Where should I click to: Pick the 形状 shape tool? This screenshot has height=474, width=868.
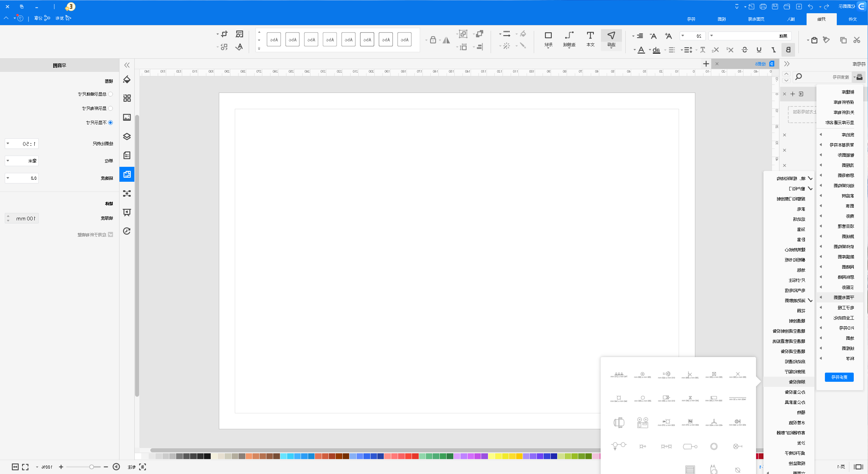pos(548,39)
